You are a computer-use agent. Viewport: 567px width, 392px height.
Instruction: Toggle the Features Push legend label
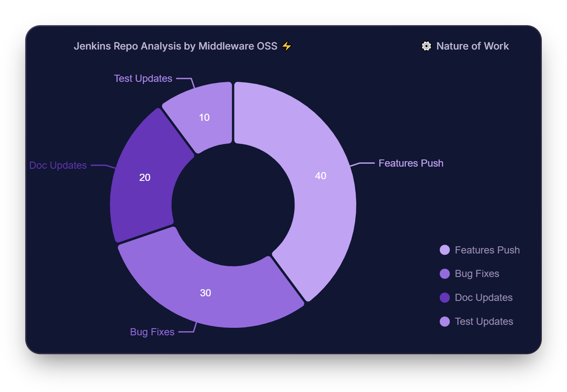pos(487,250)
